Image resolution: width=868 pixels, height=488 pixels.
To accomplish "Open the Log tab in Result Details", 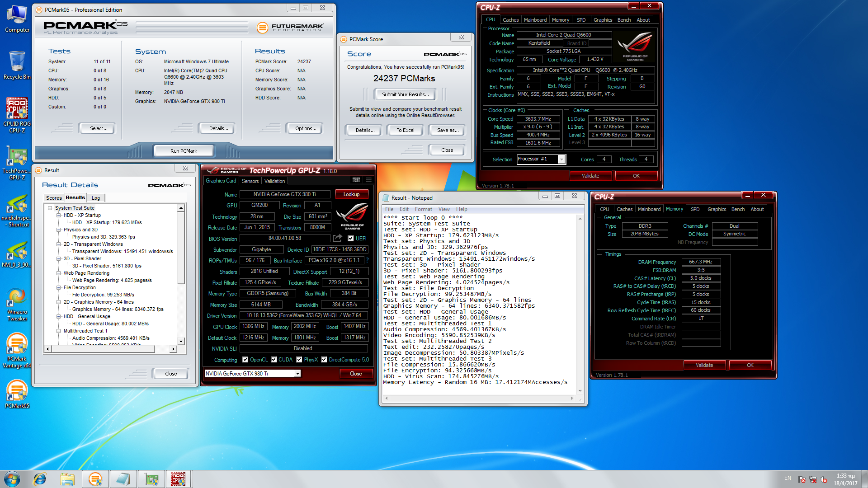I will (x=96, y=198).
